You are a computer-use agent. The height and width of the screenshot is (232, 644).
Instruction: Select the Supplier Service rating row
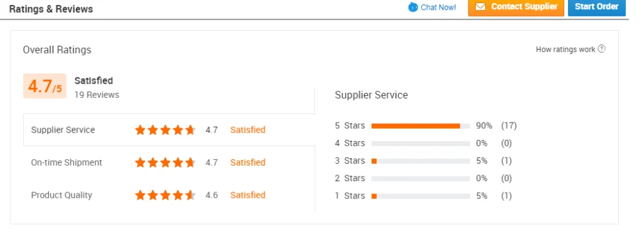coord(169,130)
